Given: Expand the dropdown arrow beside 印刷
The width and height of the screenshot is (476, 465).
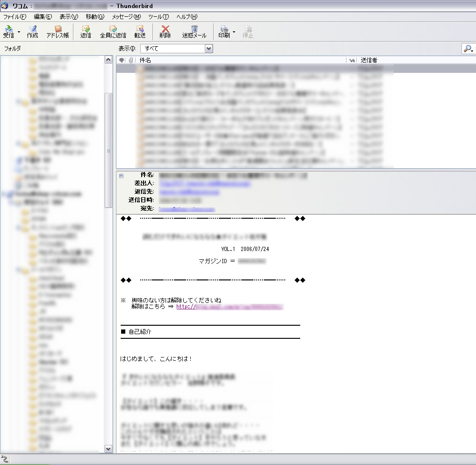Looking at the screenshot, I should (x=234, y=32).
